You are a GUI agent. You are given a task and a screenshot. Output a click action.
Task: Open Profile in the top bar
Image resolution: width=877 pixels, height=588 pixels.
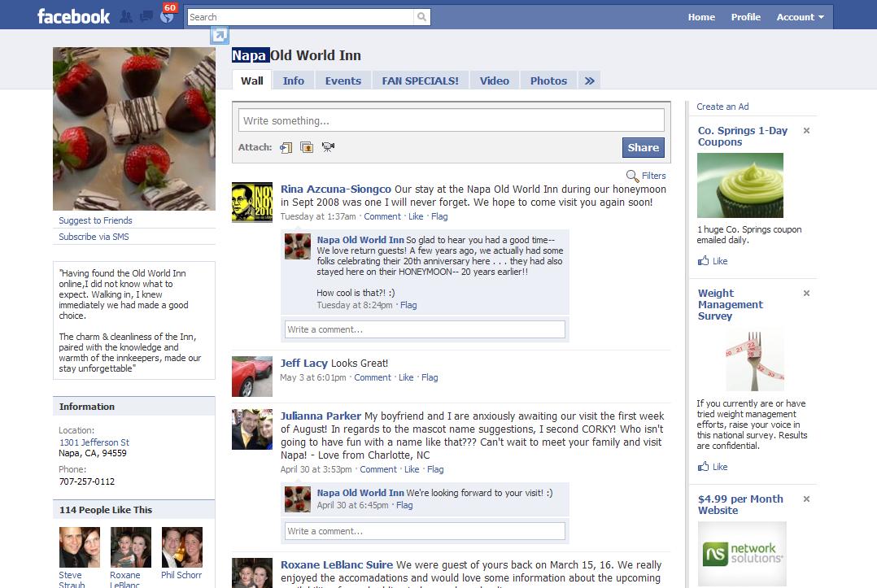click(745, 17)
